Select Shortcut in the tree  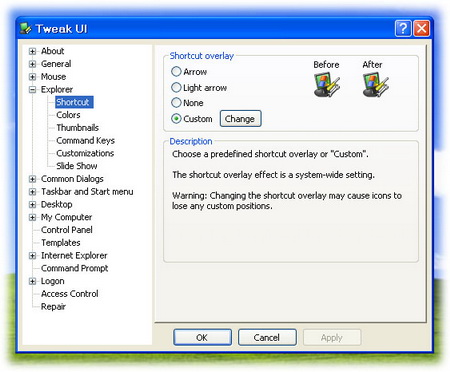coord(74,102)
